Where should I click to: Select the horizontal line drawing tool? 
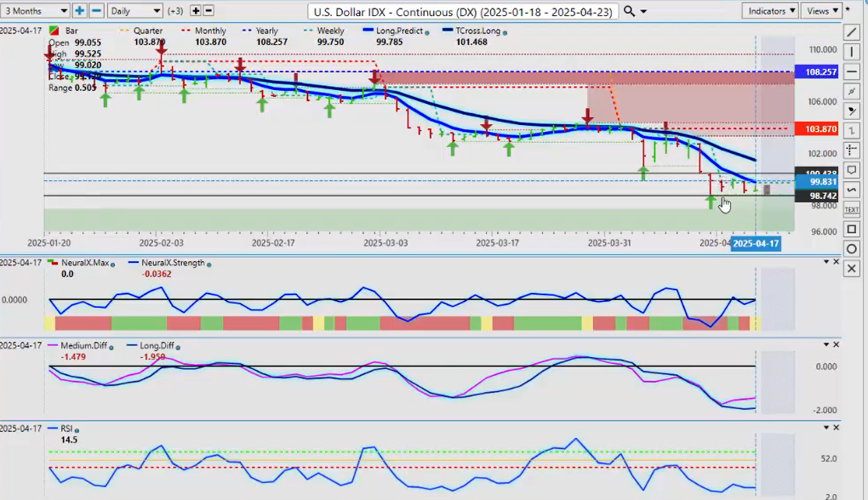tap(852, 71)
